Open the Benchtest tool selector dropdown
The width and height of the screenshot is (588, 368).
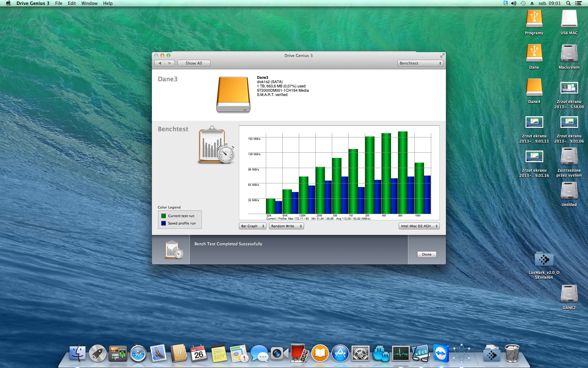[420, 63]
